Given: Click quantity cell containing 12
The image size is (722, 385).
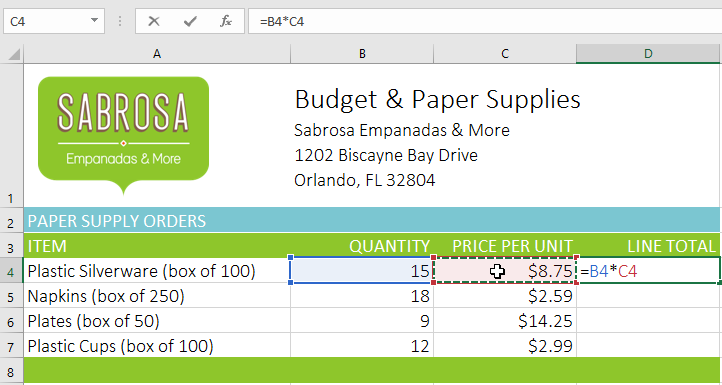Looking at the screenshot, I should point(362,346).
